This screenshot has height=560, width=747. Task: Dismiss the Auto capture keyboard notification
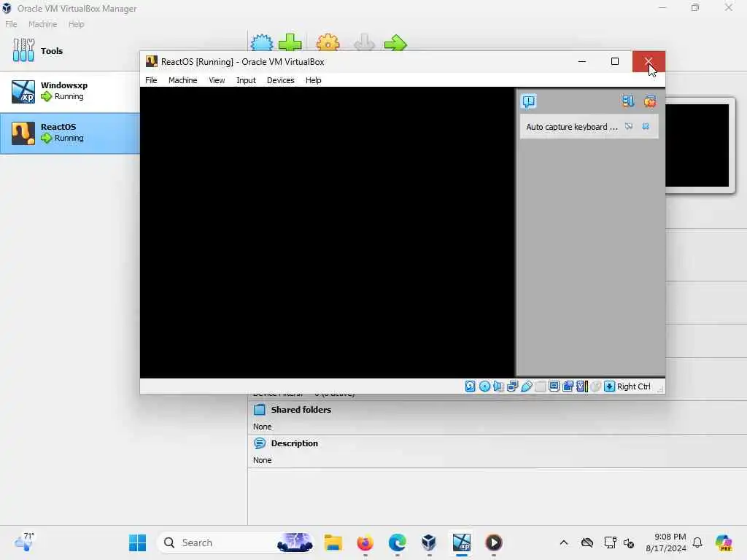[646, 126]
